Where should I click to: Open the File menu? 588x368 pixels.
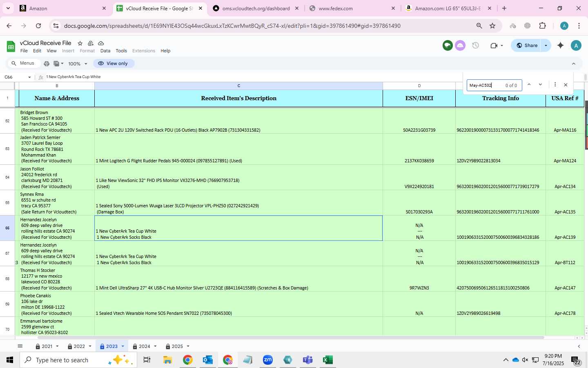point(24,51)
